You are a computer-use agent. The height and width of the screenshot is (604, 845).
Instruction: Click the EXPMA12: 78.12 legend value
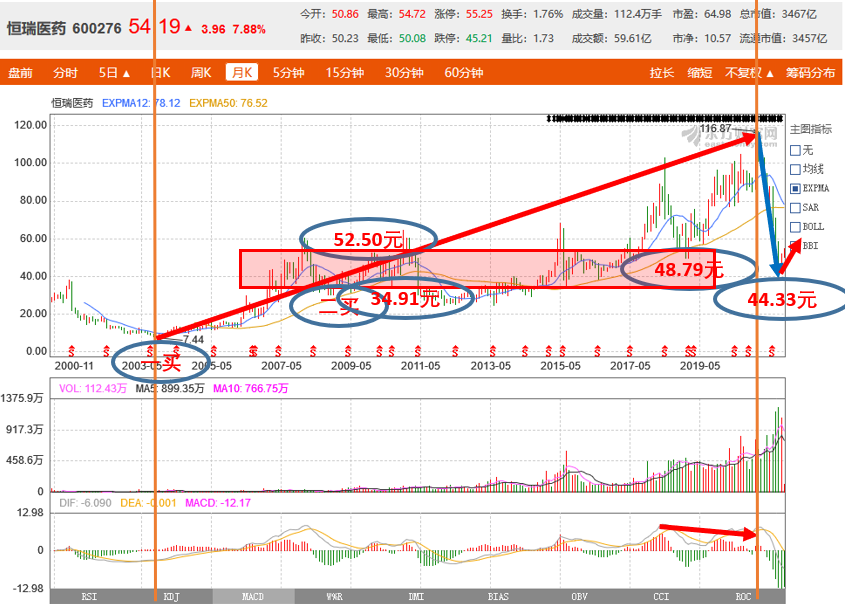(141, 103)
